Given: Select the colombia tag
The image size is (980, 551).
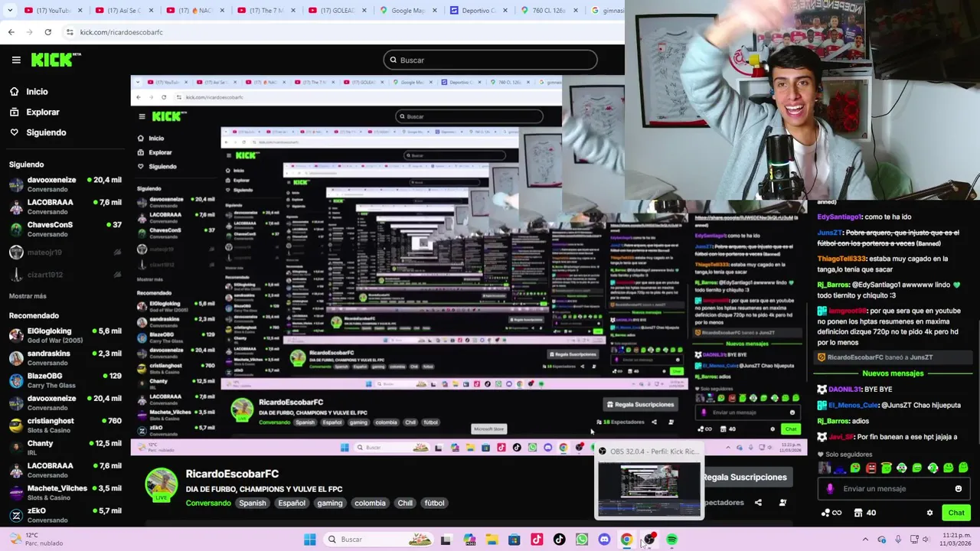Looking at the screenshot, I should [x=370, y=503].
